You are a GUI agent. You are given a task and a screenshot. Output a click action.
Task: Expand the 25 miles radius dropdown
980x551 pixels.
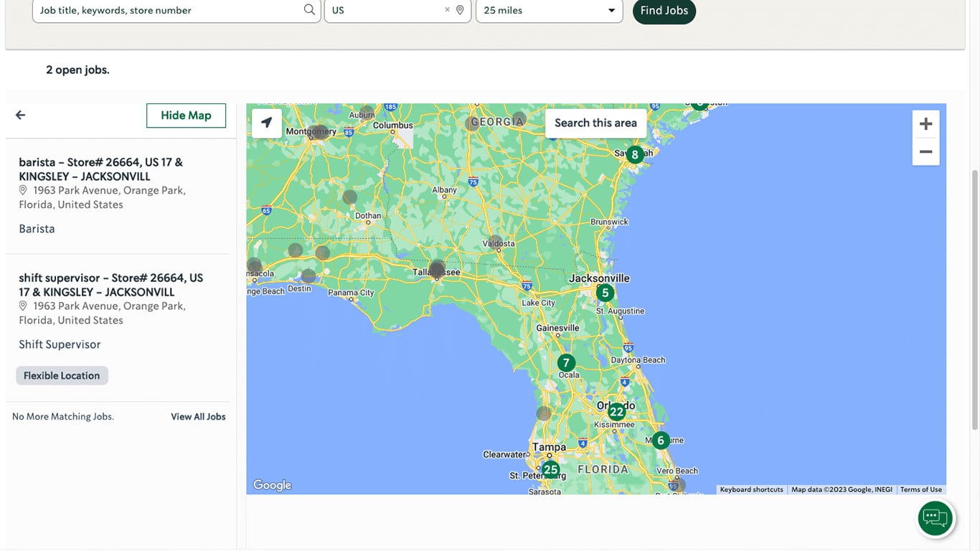549,10
